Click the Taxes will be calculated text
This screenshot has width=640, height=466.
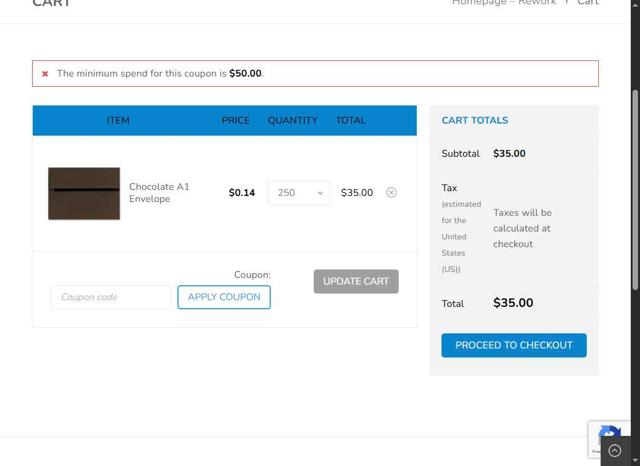(x=522, y=228)
